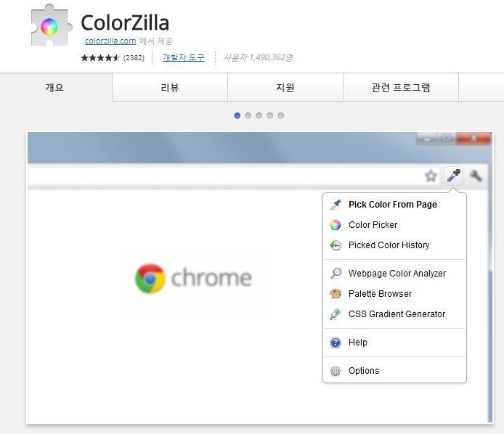Open the Chrome wrench menu icon
Image resolution: width=504 pixels, height=434 pixels.
pyautogui.click(x=476, y=176)
